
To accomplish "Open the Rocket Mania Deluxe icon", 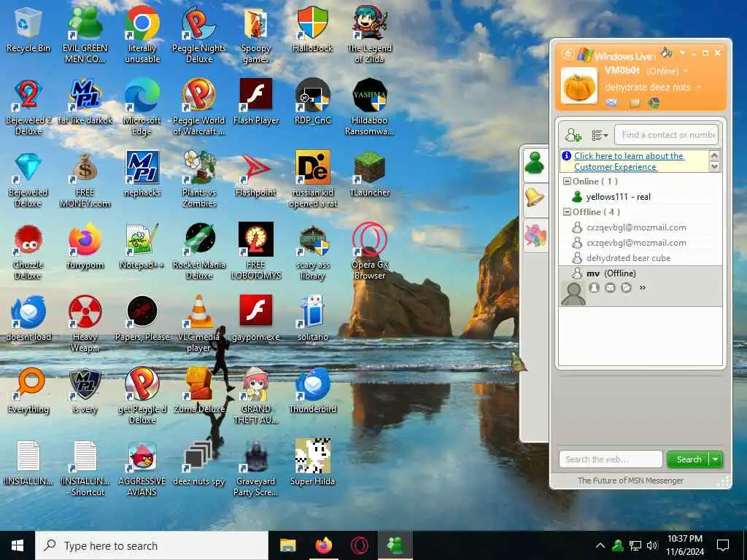I will click(x=199, y=252).
